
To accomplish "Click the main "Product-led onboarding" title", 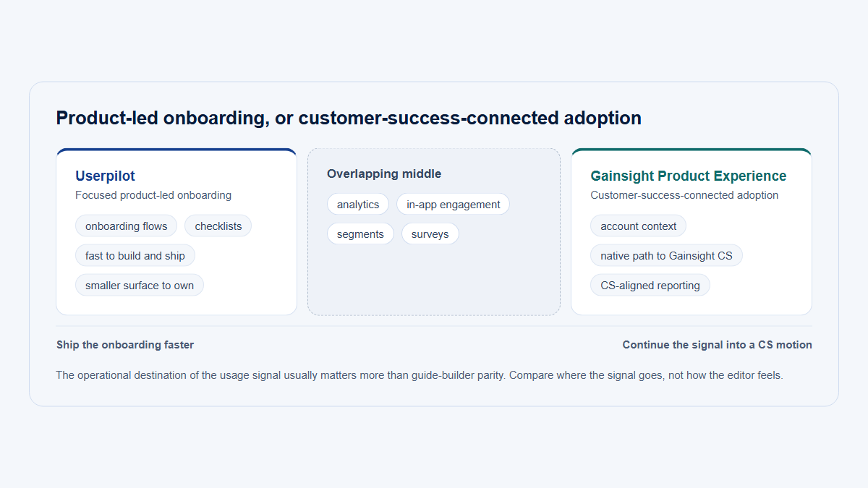I will (x=349, y=118).
